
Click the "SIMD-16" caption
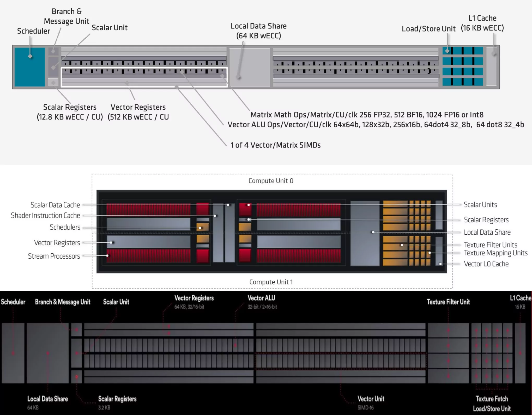[x=366, y=408]
